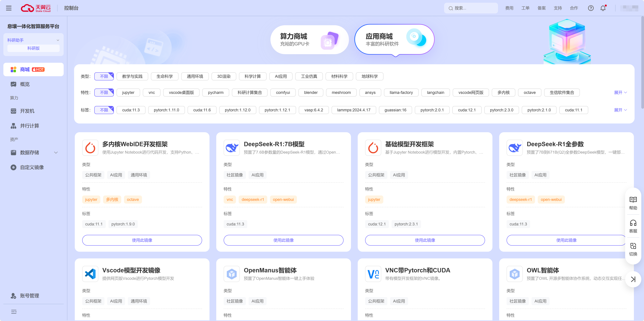This screenshot has height=321, width=644.
Task: Click pytorch:2.3.1 tag on 基础模型 card
Action: 406,224
